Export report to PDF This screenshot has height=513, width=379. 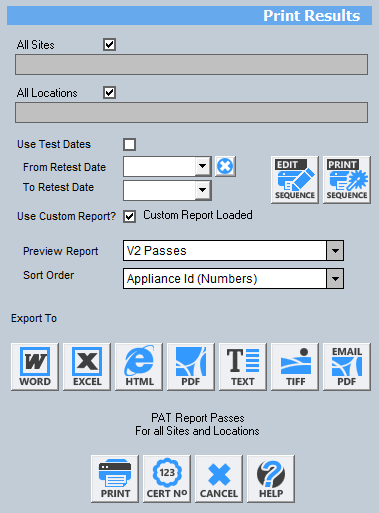pyautogui.click(x=191, y=367)
